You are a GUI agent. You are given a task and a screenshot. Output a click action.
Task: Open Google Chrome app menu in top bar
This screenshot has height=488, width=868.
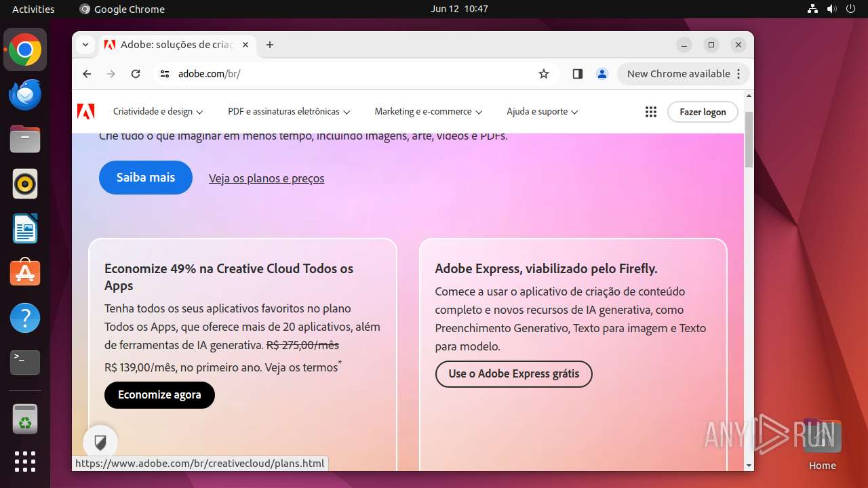(x=122, y=9)
